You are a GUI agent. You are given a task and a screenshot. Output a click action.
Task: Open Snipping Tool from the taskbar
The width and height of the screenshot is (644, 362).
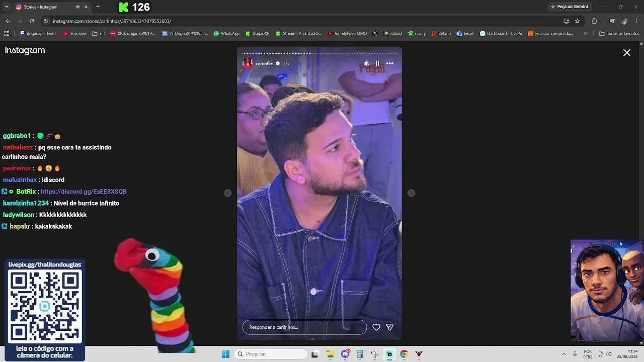coord(374,354)
